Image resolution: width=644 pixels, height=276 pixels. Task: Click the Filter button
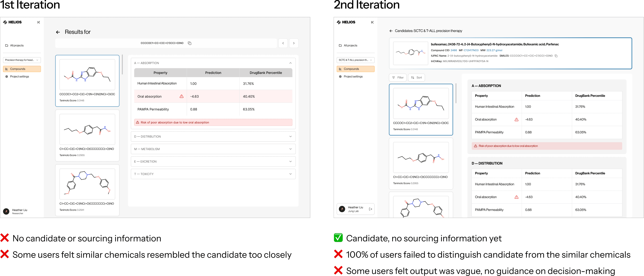pos(398,77)
